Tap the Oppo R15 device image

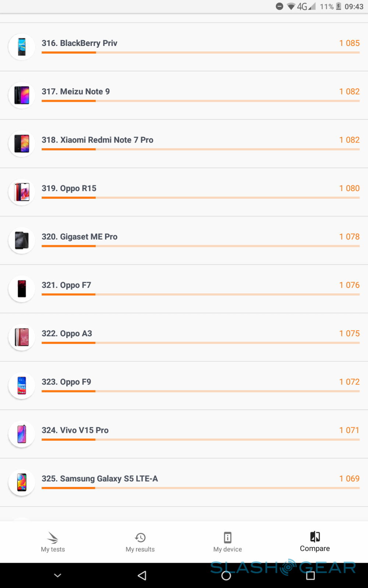point(22,192)
